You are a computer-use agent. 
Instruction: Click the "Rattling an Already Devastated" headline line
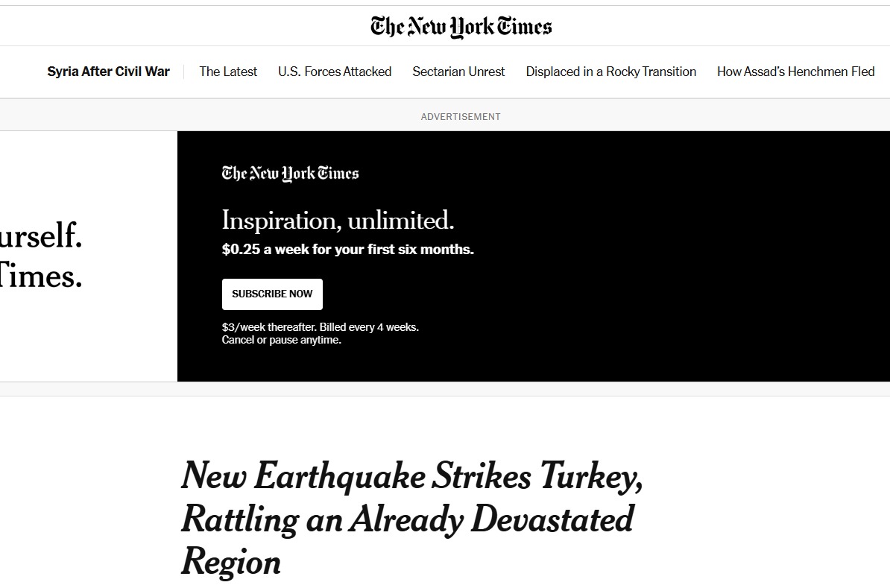pyautogui.click(x=407, y=519)
